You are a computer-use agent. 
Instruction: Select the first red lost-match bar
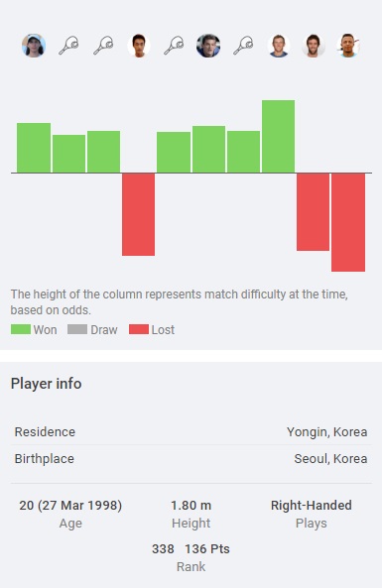pyautogui.click(x=139, y=214)
